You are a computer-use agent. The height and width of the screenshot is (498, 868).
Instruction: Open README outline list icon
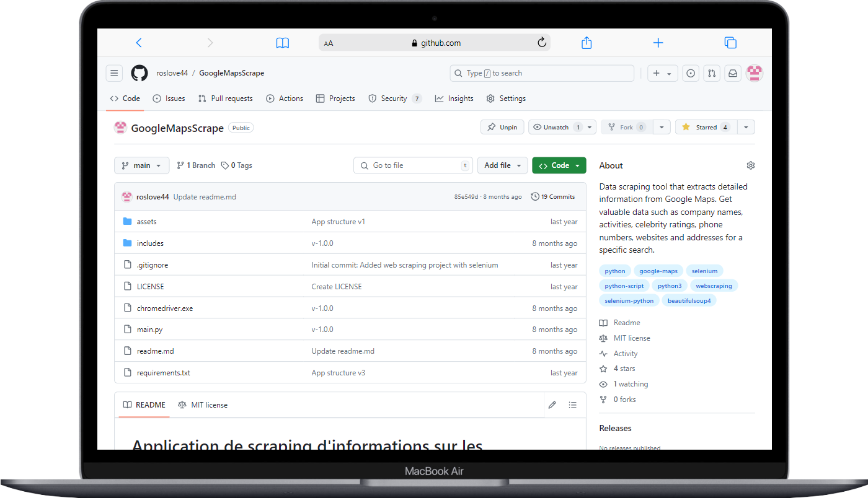coord(573,405)
